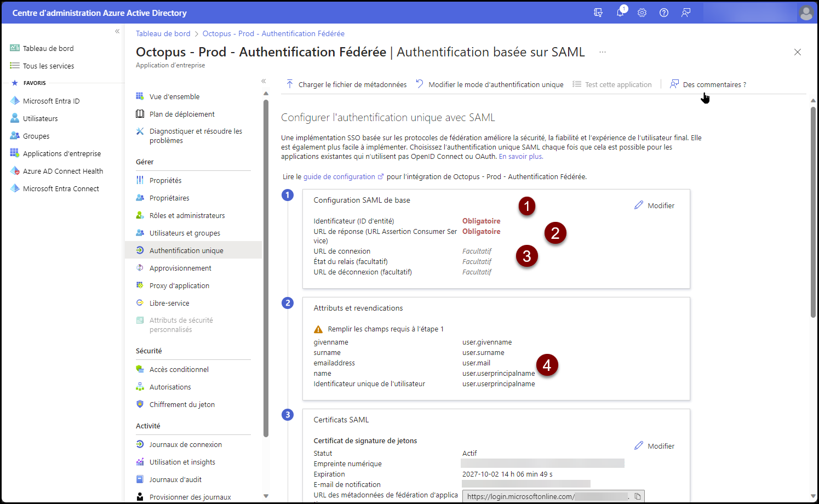Open Propriétés under Gérer
This screenshot has width=819, height=504.
[159, 180]
